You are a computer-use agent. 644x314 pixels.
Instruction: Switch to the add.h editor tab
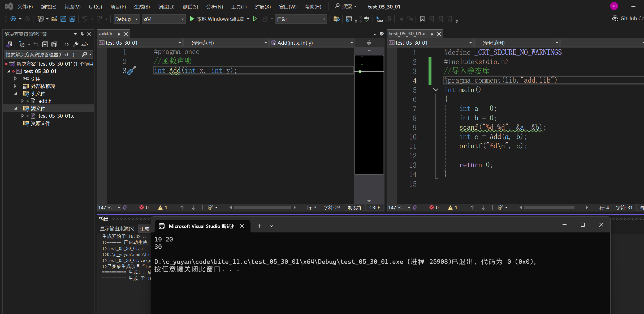click(x=106, y=34)
